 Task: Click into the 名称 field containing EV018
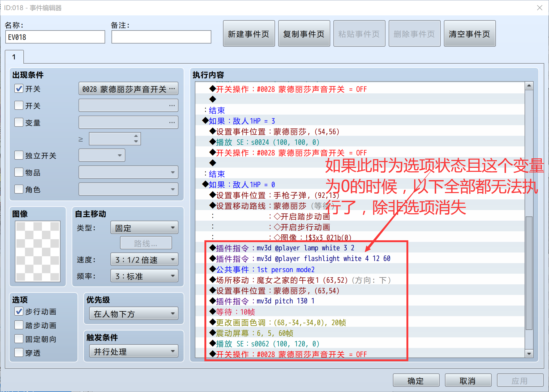[55, 37]
